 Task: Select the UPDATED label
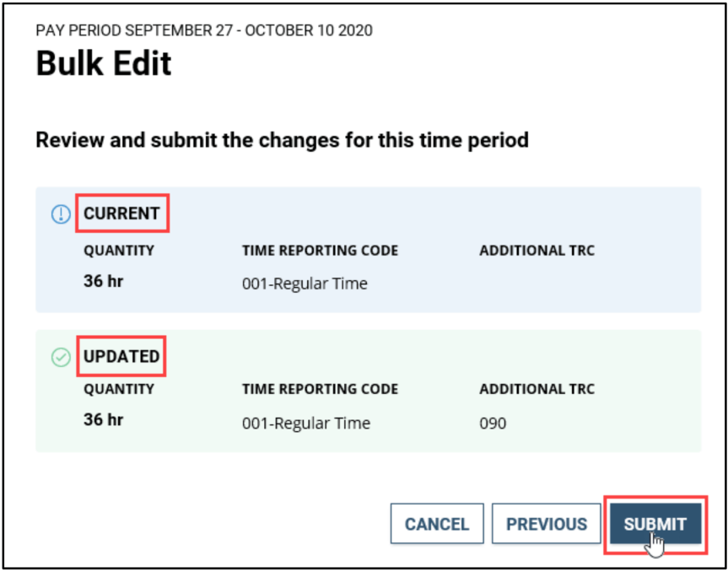pos(120,355)
